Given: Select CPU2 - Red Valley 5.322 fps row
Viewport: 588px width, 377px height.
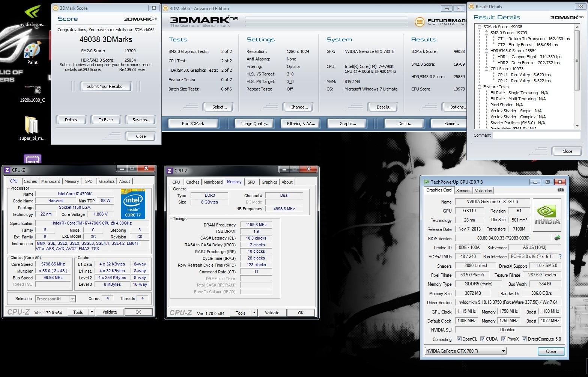Looking at the screenshot, I should point(524,81).
